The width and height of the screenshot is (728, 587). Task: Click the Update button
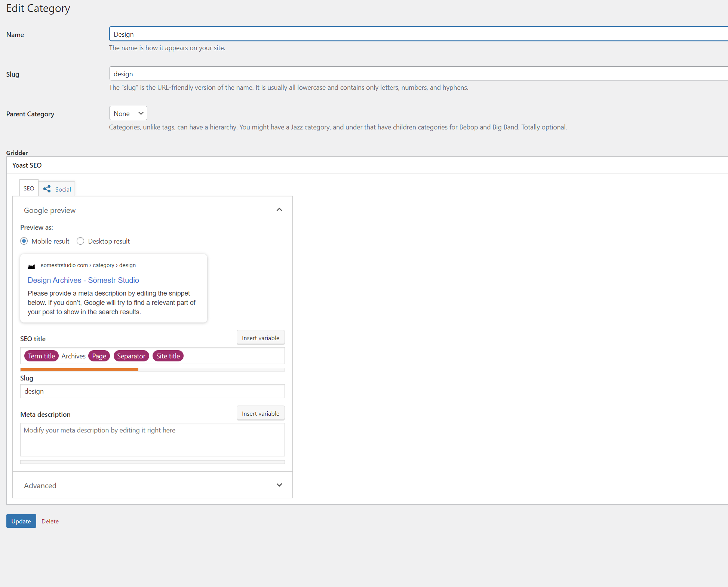[21, 521]
